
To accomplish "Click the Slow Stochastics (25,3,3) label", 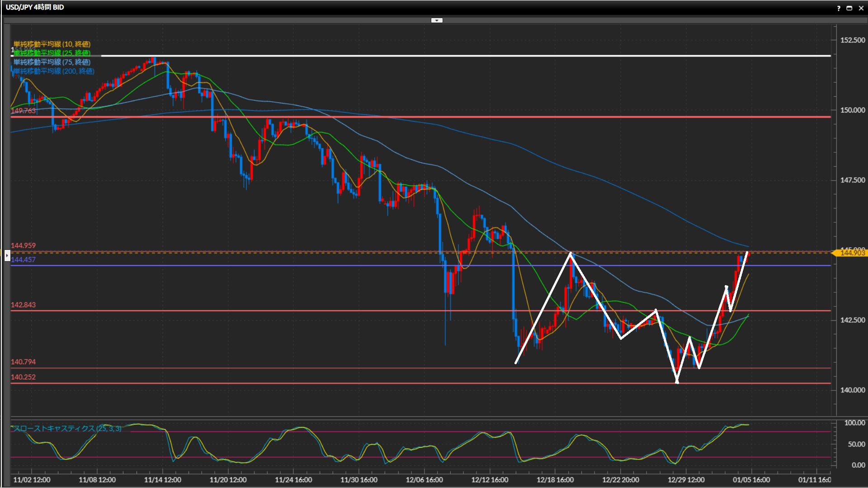I will tap(67, 428).
